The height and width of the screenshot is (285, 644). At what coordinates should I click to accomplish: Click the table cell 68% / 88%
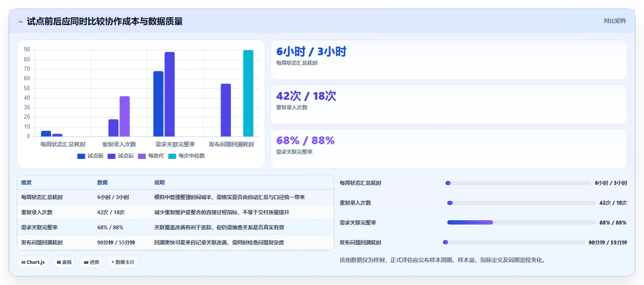(x=110, y=227)
